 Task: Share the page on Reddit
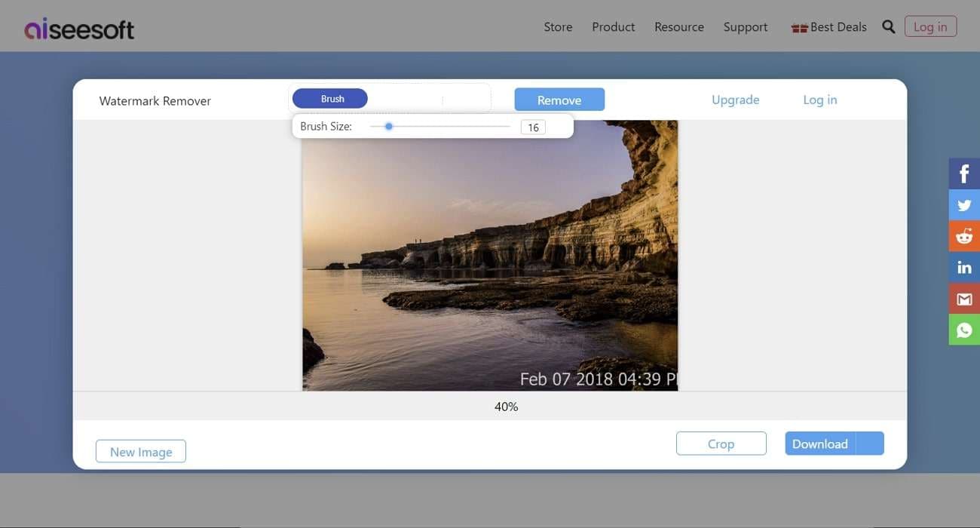coord(963,235)
